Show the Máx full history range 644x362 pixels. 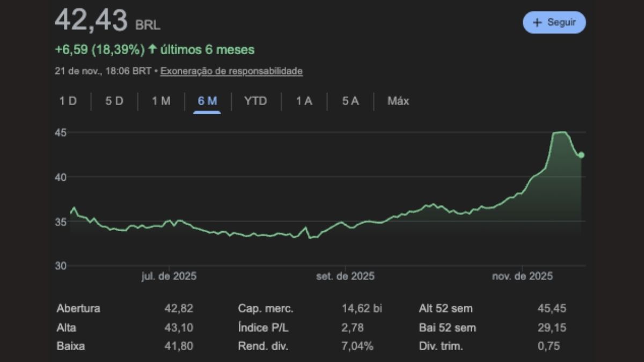[x=398, y=101]
